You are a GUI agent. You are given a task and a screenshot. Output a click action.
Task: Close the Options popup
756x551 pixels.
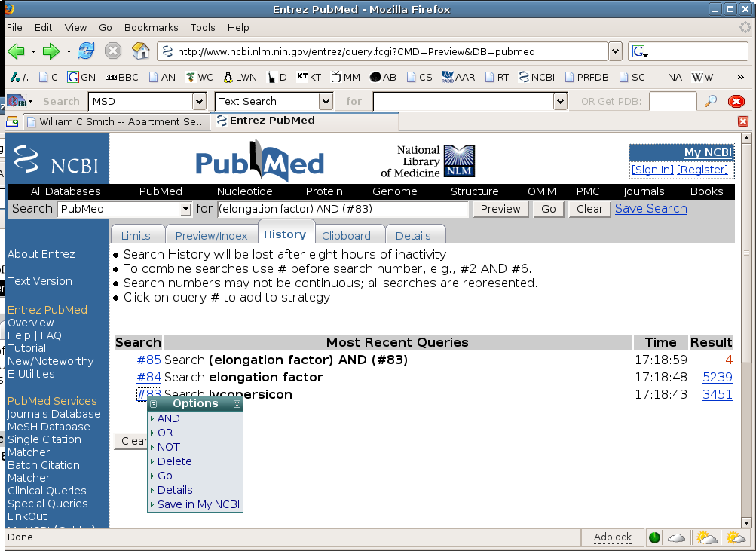237,404
